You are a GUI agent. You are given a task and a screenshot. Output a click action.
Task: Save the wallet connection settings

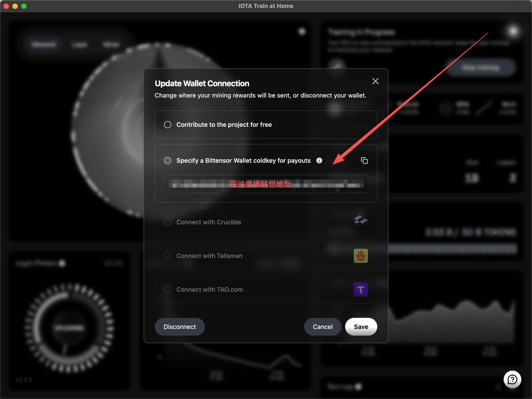(x=361, y=327)
